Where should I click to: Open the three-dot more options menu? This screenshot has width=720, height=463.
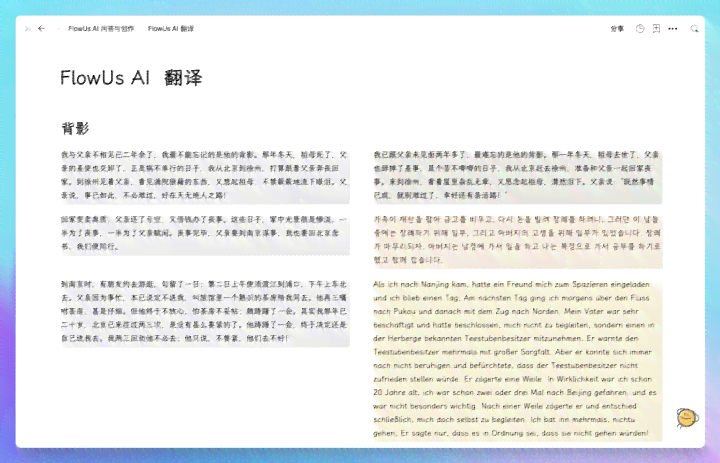click(x=673, y=28)
